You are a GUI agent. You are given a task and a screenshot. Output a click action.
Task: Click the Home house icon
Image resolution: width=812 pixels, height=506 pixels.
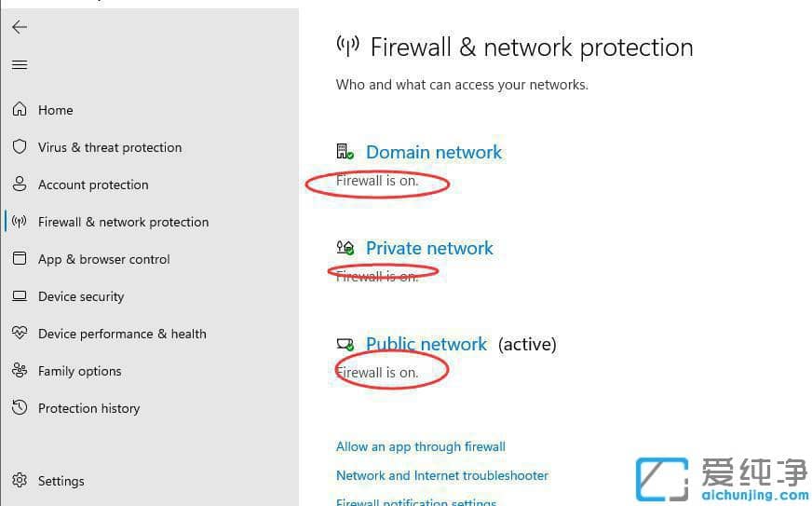20,110
